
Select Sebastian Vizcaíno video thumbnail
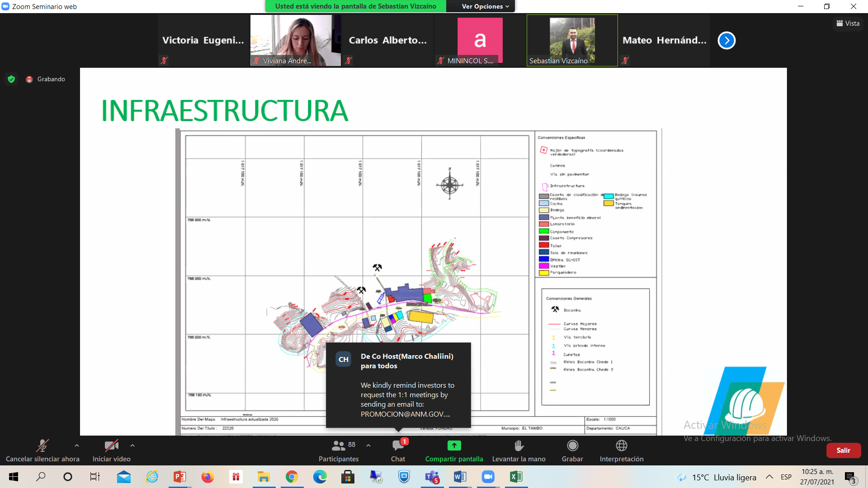coord(572,41)
